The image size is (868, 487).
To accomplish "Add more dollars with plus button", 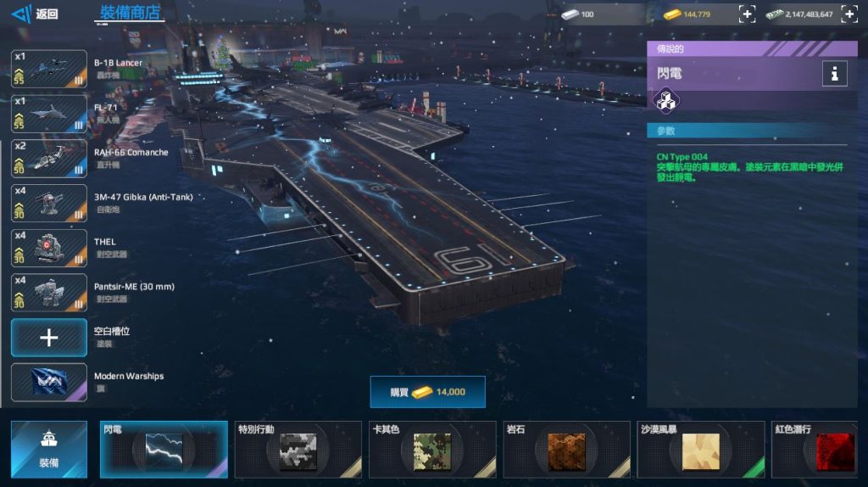I will click(x=849, y=14).
